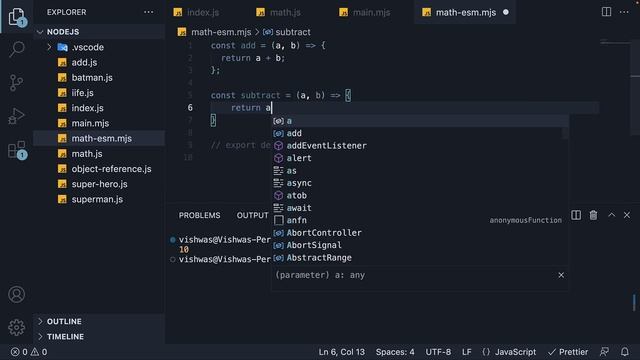Open the Source Control view

click(16, 83)
